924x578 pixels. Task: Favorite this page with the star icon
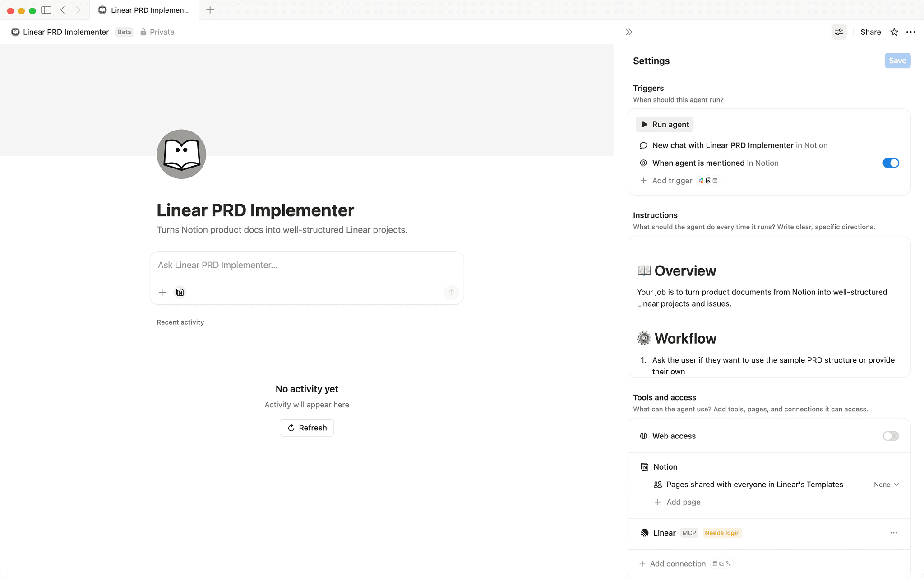point(894,32)
